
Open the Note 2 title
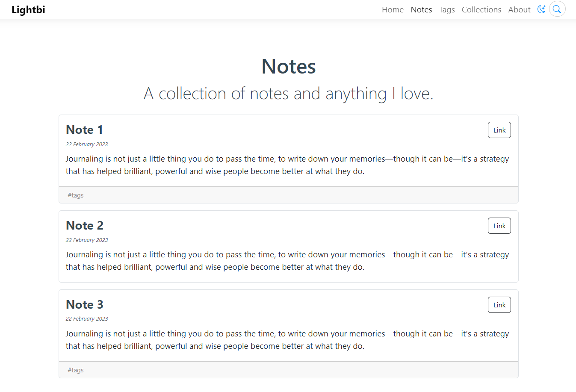(85, 226)
